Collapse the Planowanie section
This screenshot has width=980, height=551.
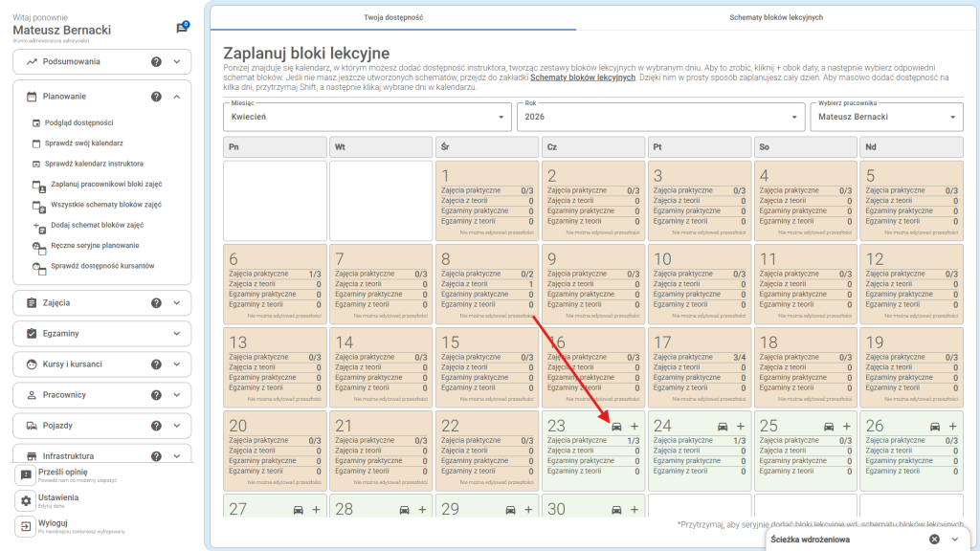[x=176, y=97]
